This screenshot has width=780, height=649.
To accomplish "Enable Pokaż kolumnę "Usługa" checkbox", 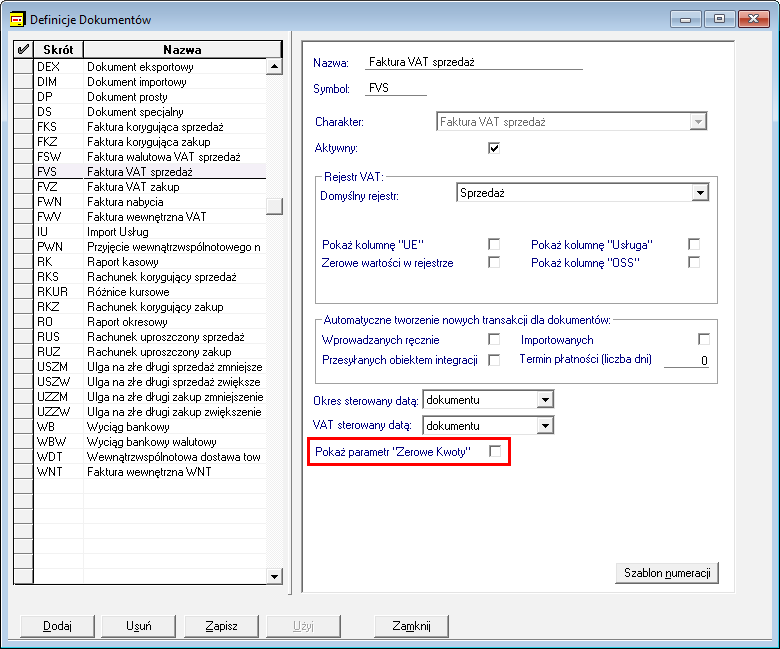I will [694, 244].
